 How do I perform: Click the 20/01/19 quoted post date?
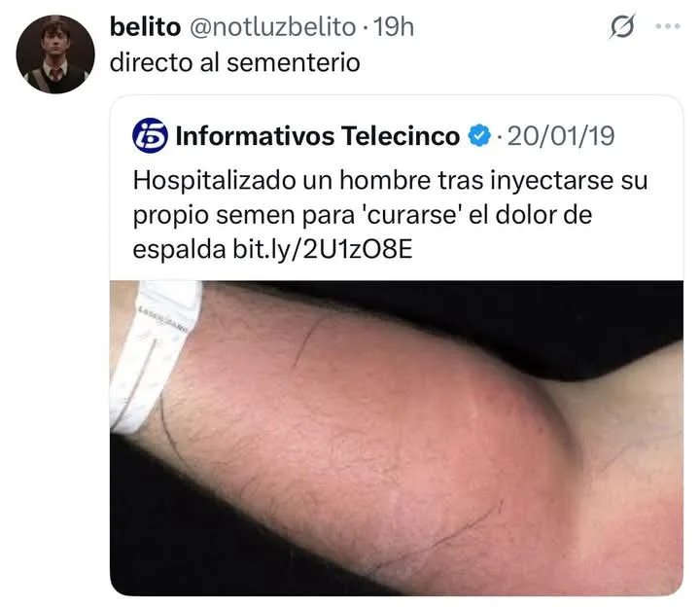click(561, 136)
